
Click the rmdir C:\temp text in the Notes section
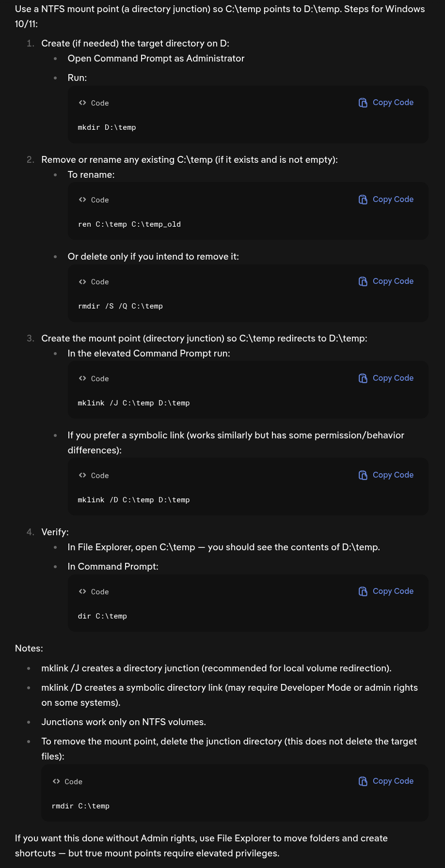(80, 806)
